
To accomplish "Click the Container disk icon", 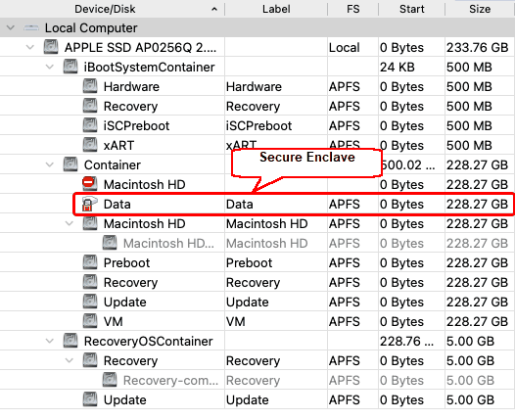I will (70, 164).
